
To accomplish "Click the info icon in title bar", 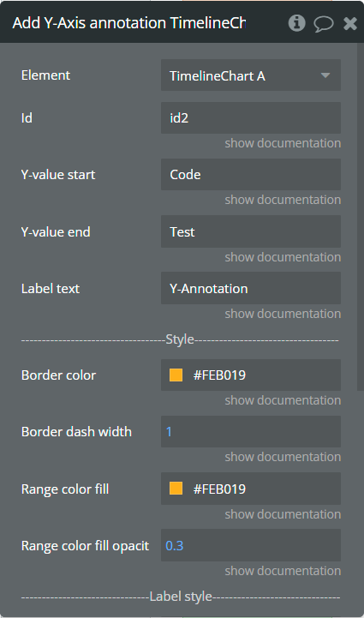I will (296, 23).
